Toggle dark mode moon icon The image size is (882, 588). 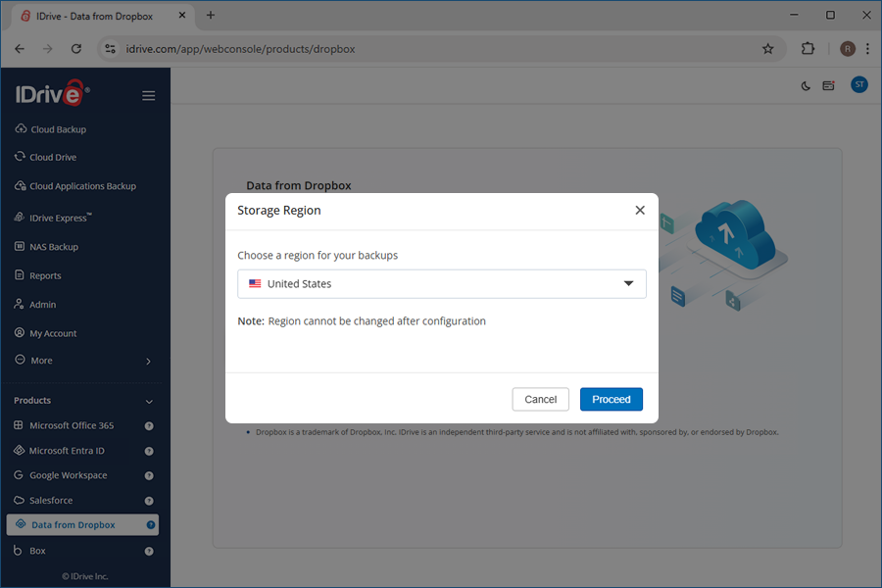point(806,86)
